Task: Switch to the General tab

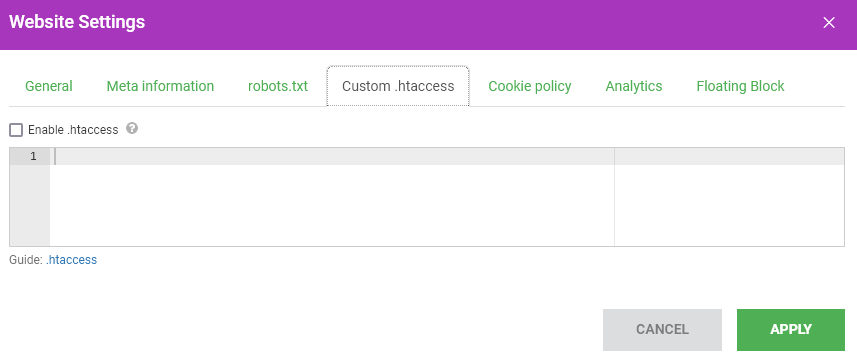Action: (x=49, y=86)
